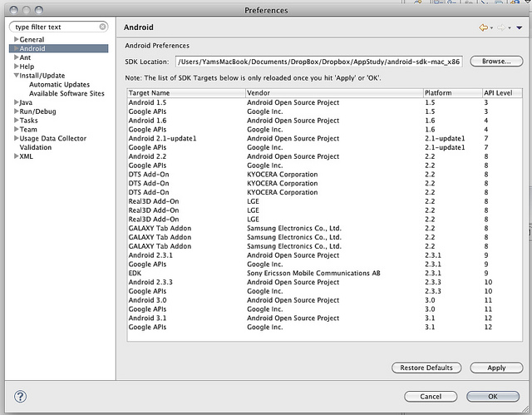This screenshot has height=415, width=532.
Task: Expand the XML preferences node
Action: [16, 156]
